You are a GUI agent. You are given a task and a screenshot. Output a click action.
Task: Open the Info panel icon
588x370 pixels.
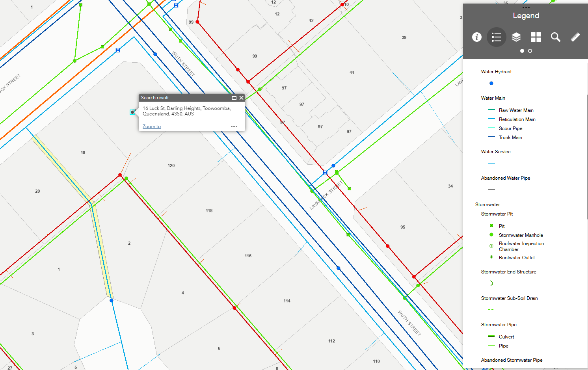point(477,37)
